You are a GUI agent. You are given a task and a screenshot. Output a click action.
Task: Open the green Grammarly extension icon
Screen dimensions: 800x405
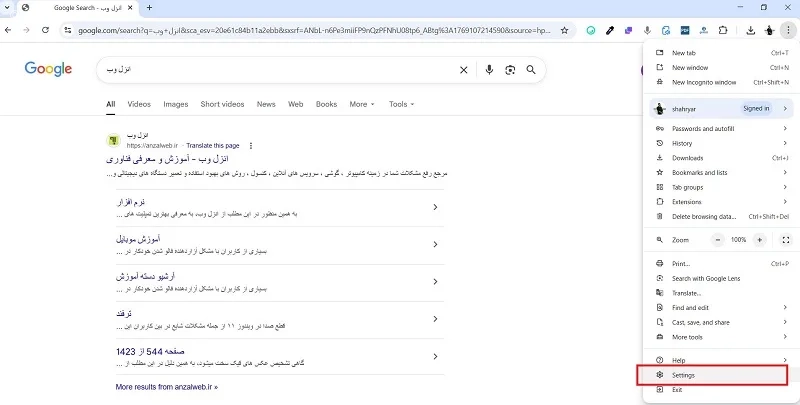tap(591, 31)
